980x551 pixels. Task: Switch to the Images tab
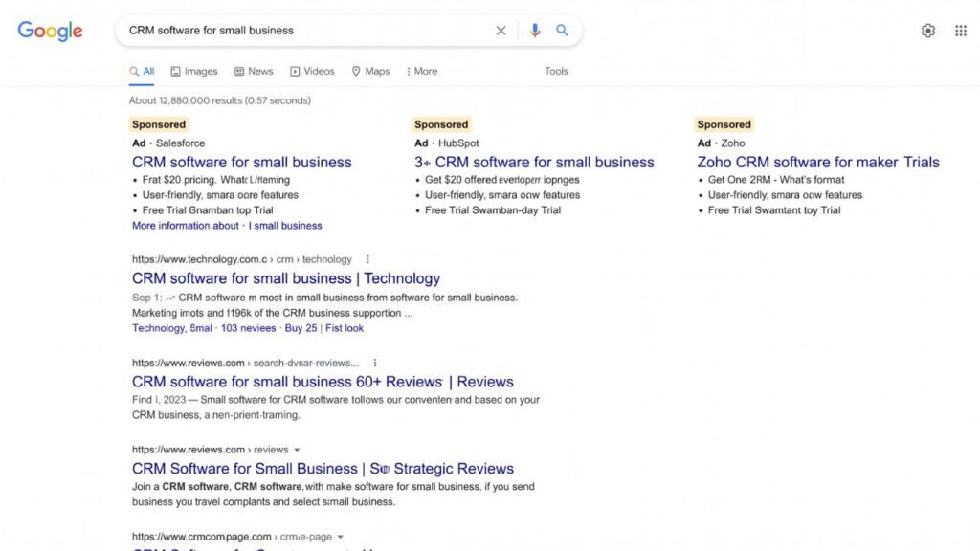[194, 71]
